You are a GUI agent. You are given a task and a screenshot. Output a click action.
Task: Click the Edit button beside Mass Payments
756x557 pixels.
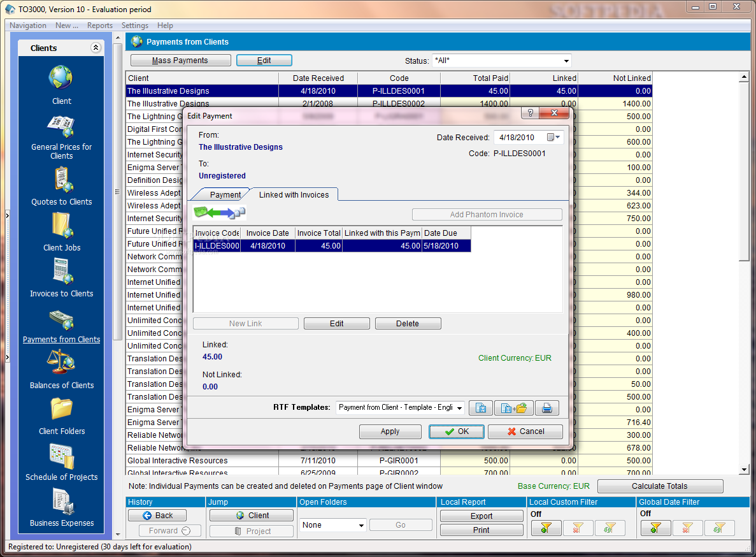coord(264,61)
